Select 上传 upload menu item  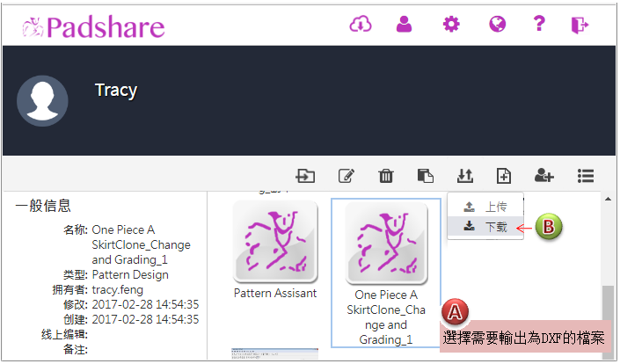tap(485, 207)
